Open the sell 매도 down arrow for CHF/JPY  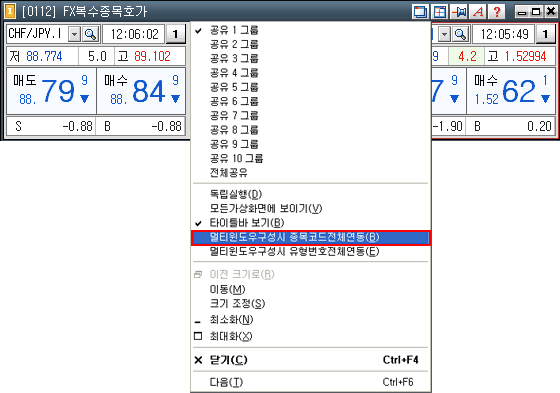[x=84, y=99]
